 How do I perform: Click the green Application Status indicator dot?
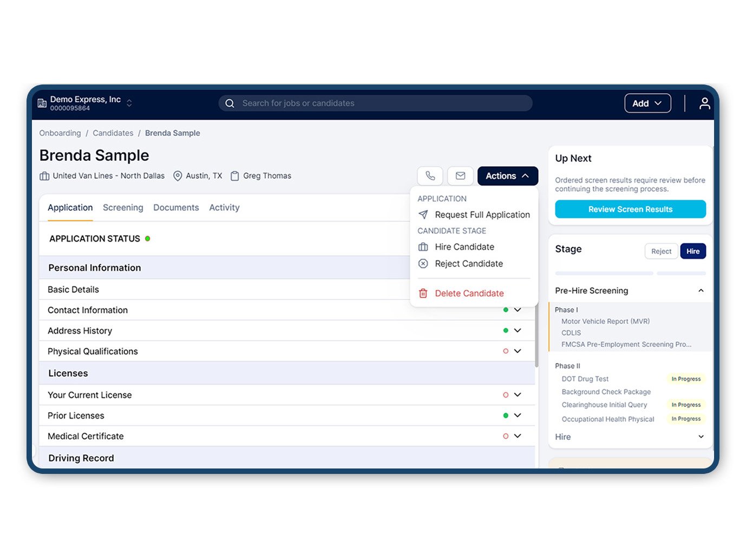[x=147, y=238]
